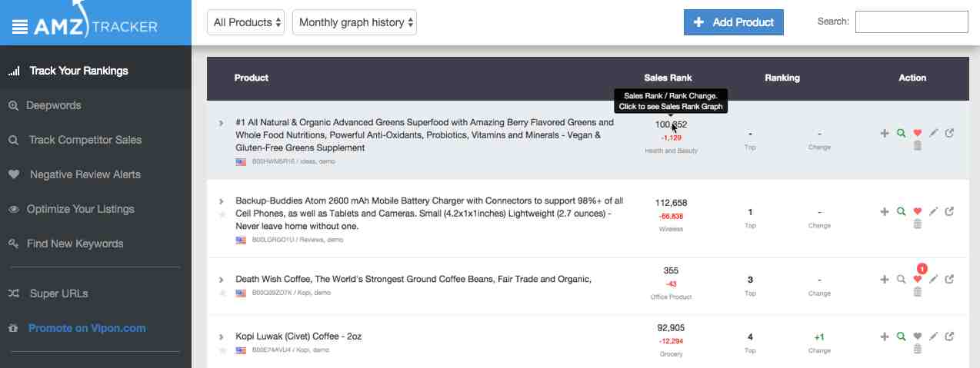Click Death Wish Coffee product title
The width and height of the screenshot is (980, 368).
413,279
